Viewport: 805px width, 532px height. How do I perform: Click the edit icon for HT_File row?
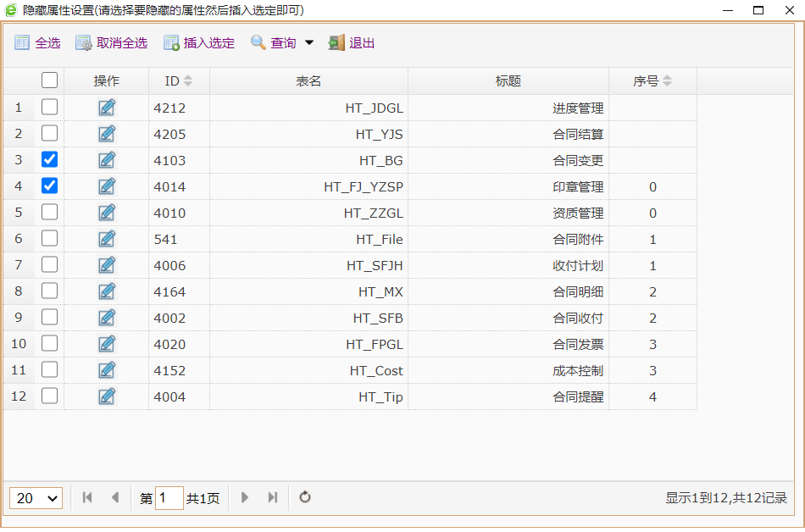[107, 239]
